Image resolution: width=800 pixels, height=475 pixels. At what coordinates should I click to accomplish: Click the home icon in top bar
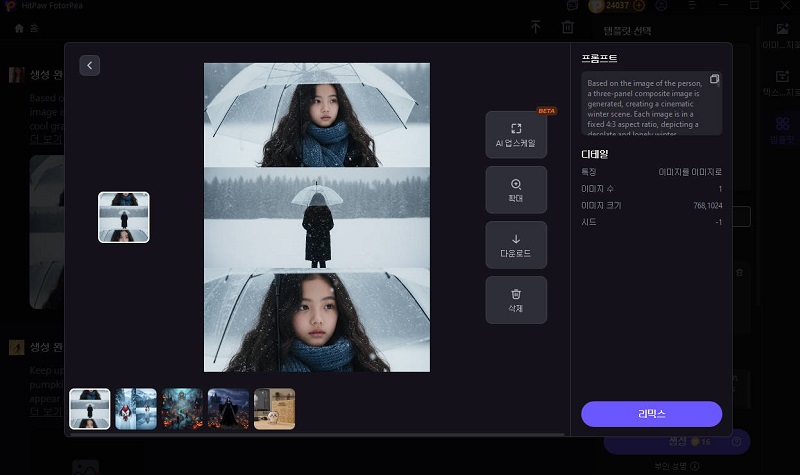coord(19,28)
